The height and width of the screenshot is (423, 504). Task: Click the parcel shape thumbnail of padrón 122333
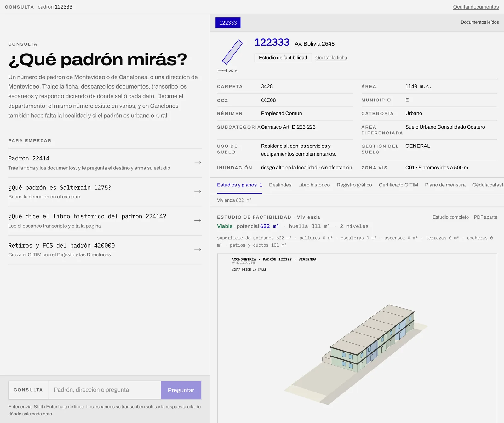pyautogui.click(x=232, y=52)
